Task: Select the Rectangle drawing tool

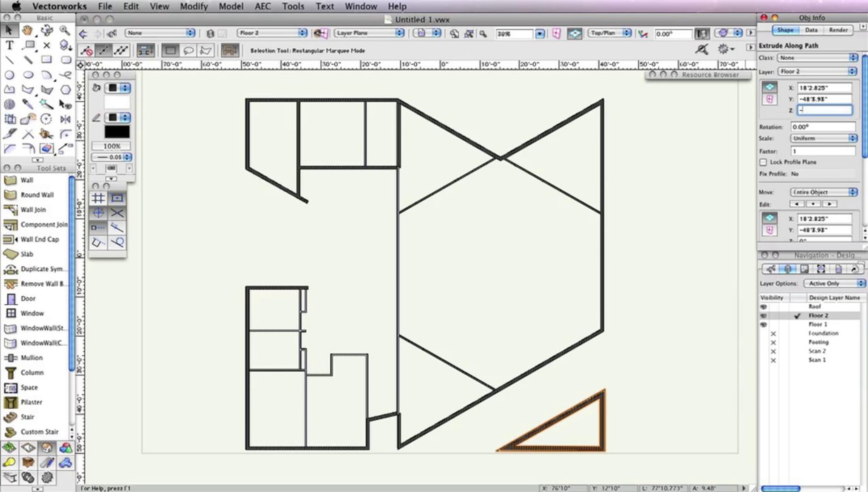Action: (46, 60)
